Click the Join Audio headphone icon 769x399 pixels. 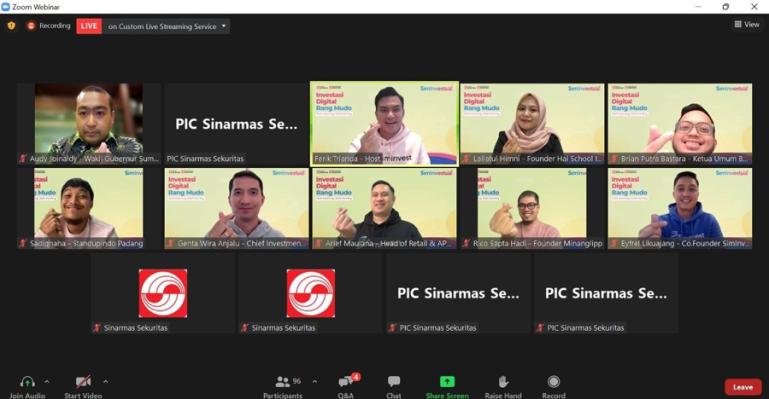27,382
